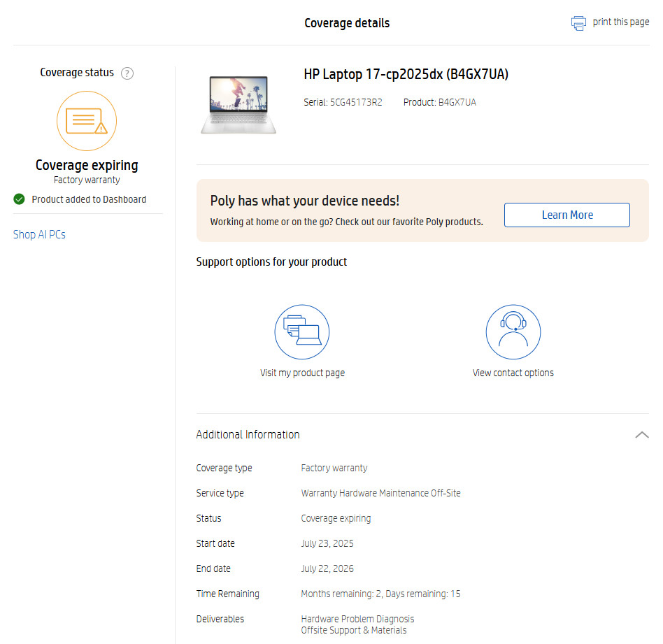Open the Shop AI PCs link
This screenshot has height=644, width=663.
(x=39, y=234)
